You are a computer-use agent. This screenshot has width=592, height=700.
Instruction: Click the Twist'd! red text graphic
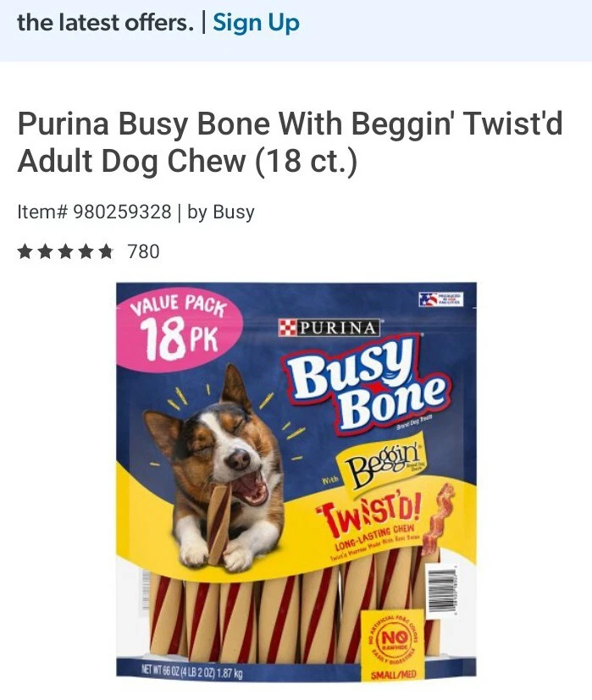tap(368, 512)
